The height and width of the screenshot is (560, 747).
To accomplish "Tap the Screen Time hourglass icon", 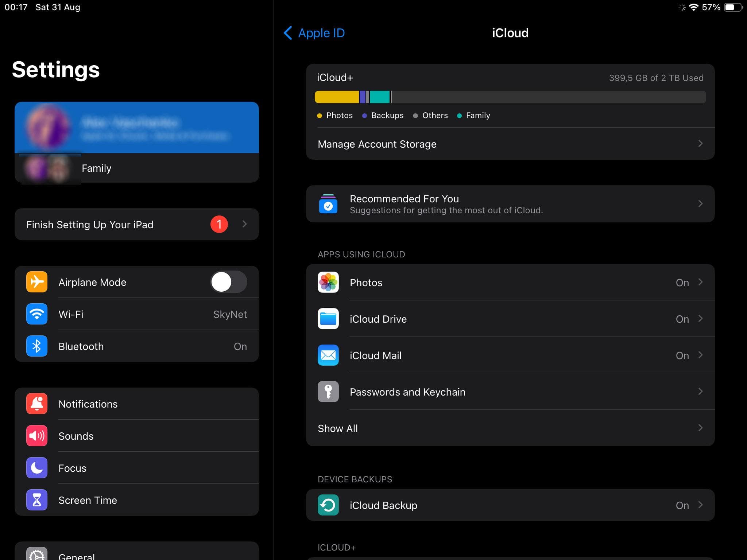I will tap(37, 500).
